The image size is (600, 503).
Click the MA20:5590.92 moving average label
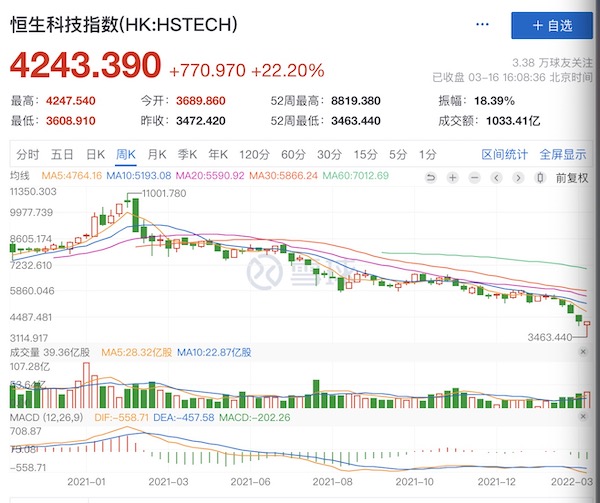click(210, 176)
